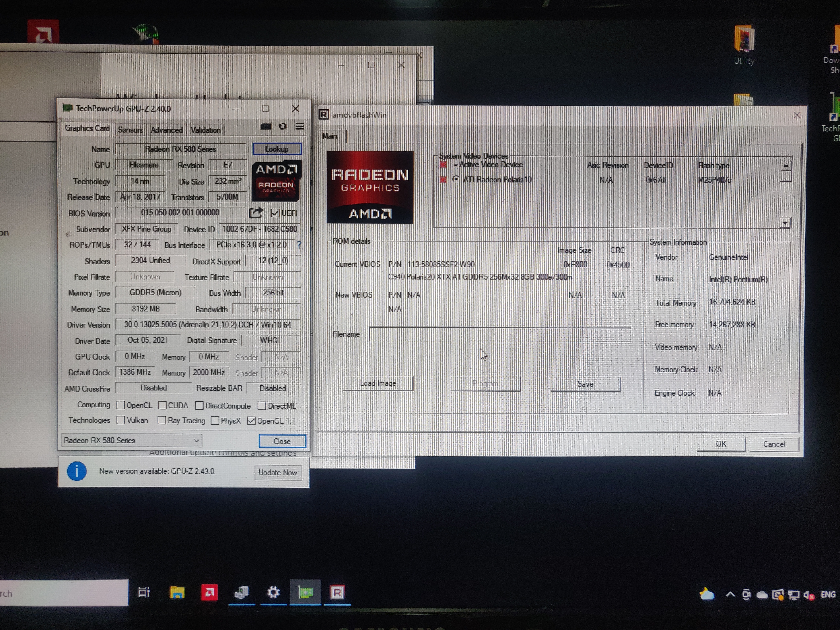Click ENG language indicator in tray
The width and height of the screenshot is (840, 630).
(828, 594)
